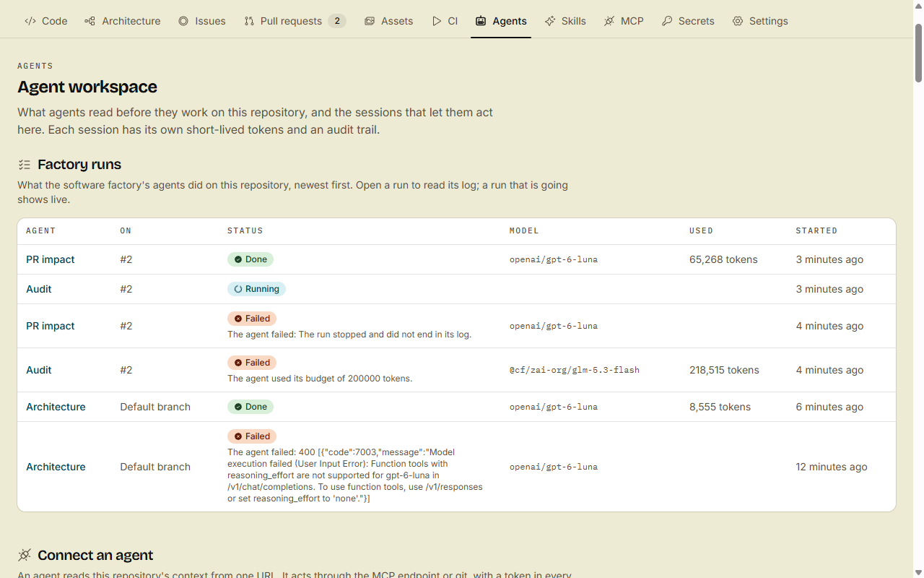
Task: Click the Running spinner icon in the Audit row
Action: [x=238, y=289]
